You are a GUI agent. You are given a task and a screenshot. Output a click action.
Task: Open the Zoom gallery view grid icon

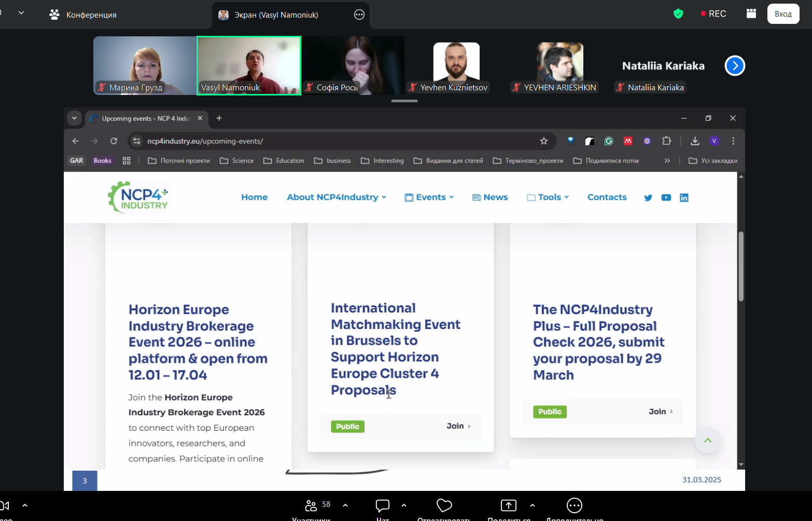click(x=751, y=14)
